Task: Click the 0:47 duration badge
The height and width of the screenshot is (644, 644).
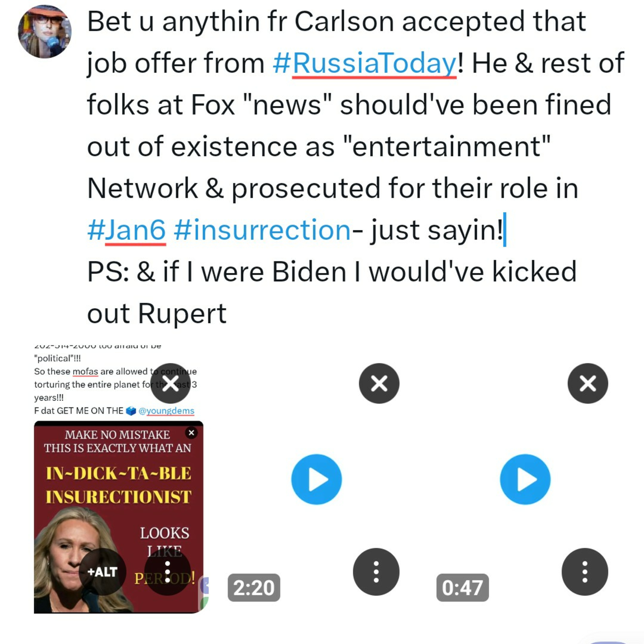Action: 462,588
